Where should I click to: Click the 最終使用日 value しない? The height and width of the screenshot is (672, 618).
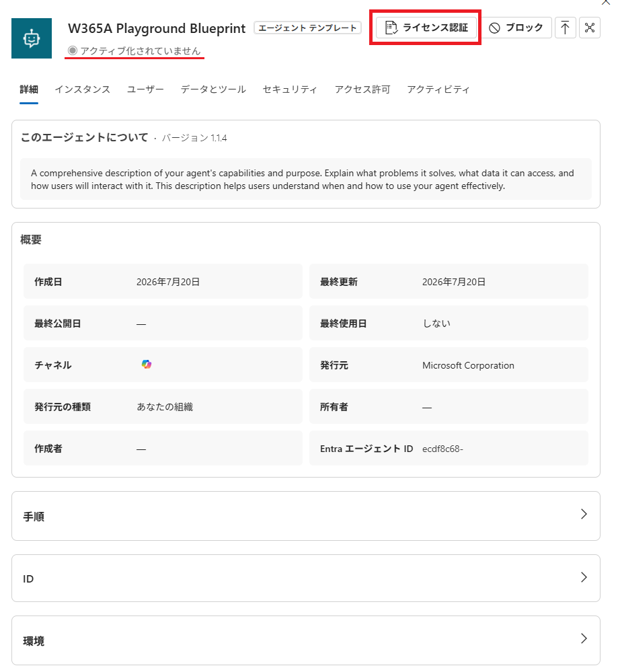436,324
